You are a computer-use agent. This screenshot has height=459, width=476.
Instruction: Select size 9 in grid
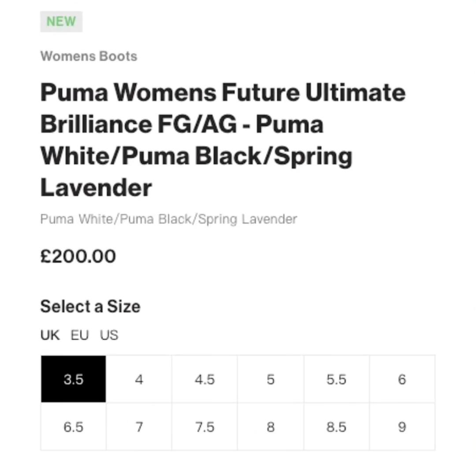tap(402, 427)
